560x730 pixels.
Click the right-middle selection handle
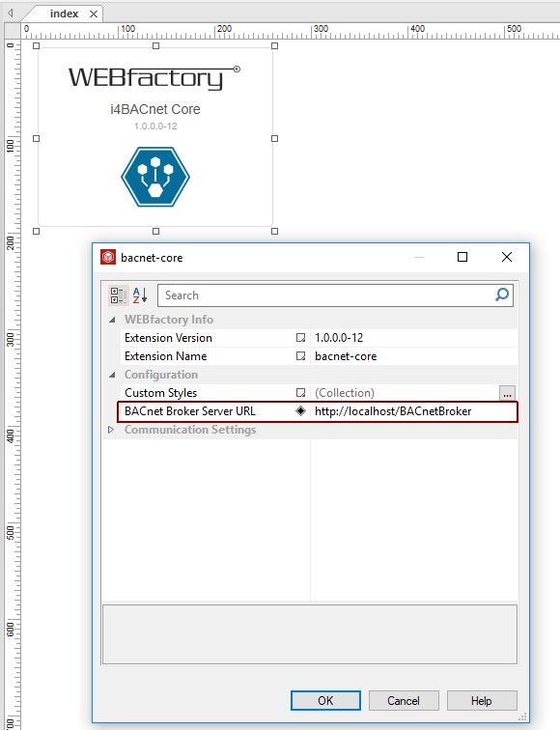(x=274, y=138)
